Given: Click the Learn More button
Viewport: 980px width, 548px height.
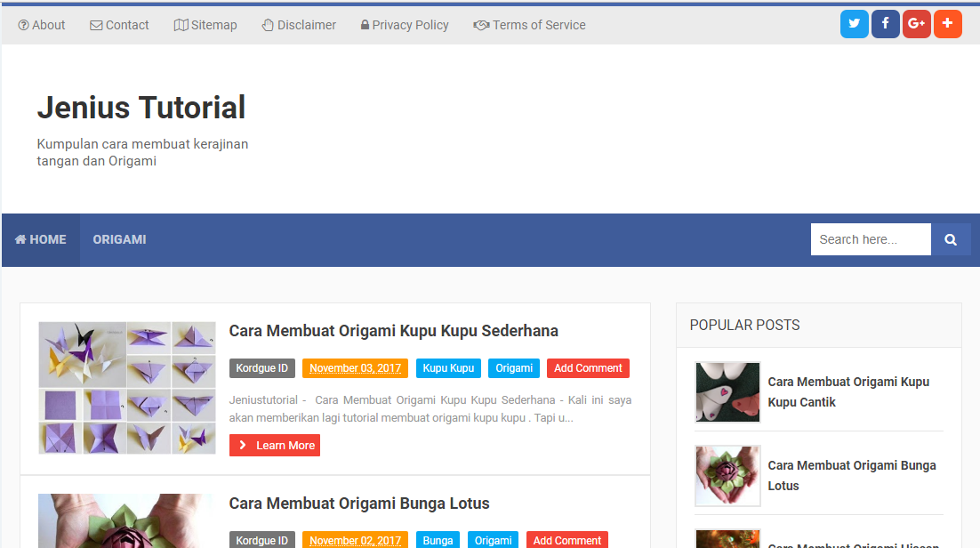Looking at the screenshot, I should tap(275, 446).
